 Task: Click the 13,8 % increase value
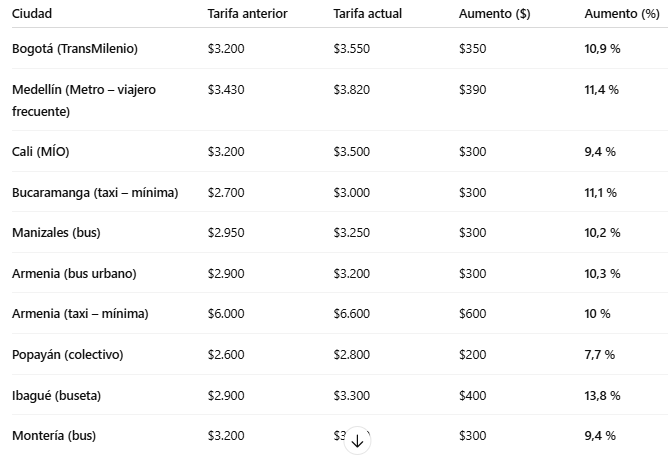coord(602,396)
